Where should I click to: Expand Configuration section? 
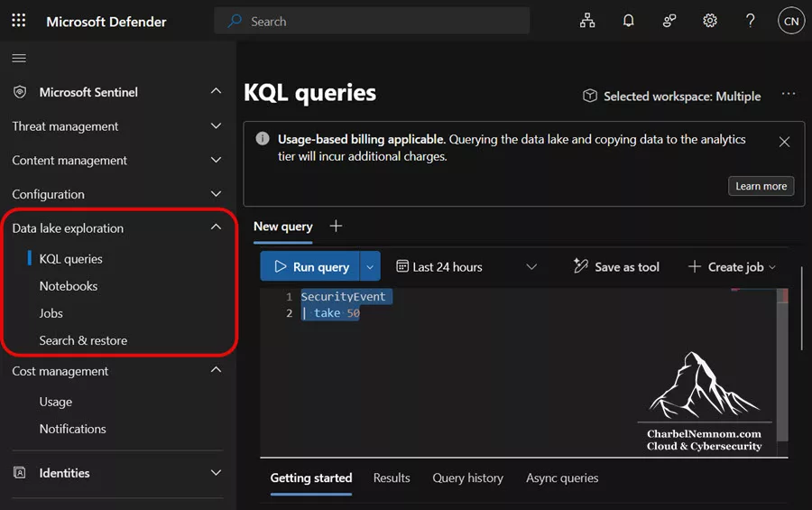click(x=216, y=194)
